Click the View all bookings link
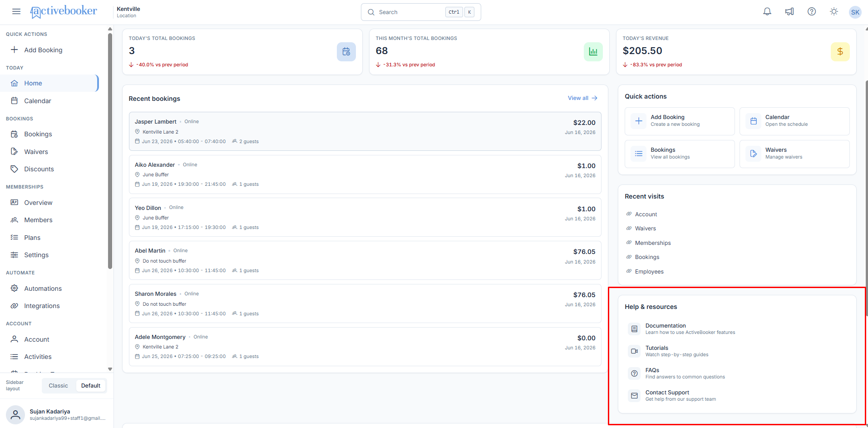The width and height of the screenshot is (868, 428). coord(582,98)
